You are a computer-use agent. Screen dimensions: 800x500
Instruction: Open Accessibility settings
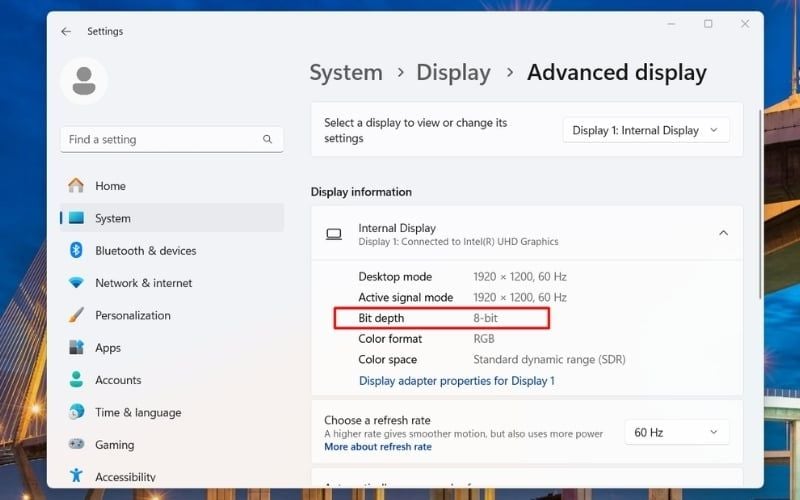[x=125, y=477]
